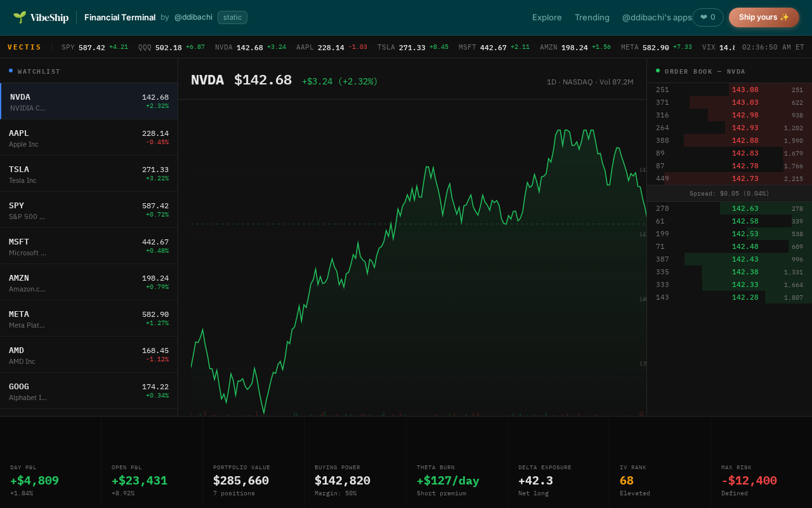Select the 142.73 ask price level
This screenshot has height=508, width=812.
coord(730,178)
